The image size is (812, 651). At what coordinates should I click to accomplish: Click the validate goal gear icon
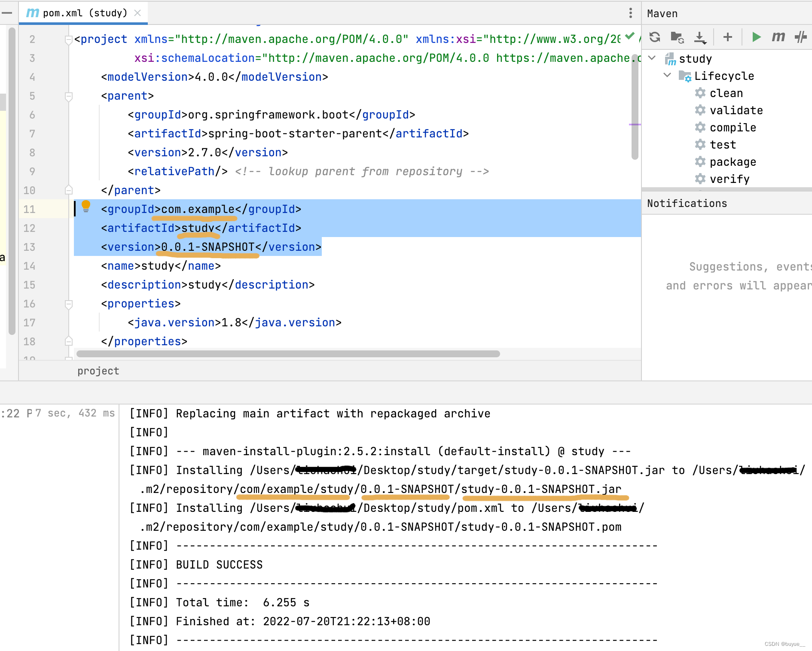coord(700,110)
